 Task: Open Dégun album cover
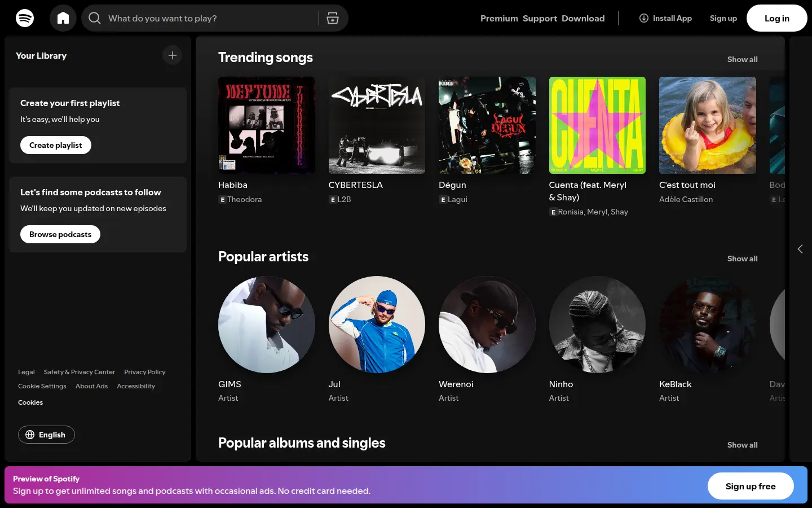[x=487, y=125]
